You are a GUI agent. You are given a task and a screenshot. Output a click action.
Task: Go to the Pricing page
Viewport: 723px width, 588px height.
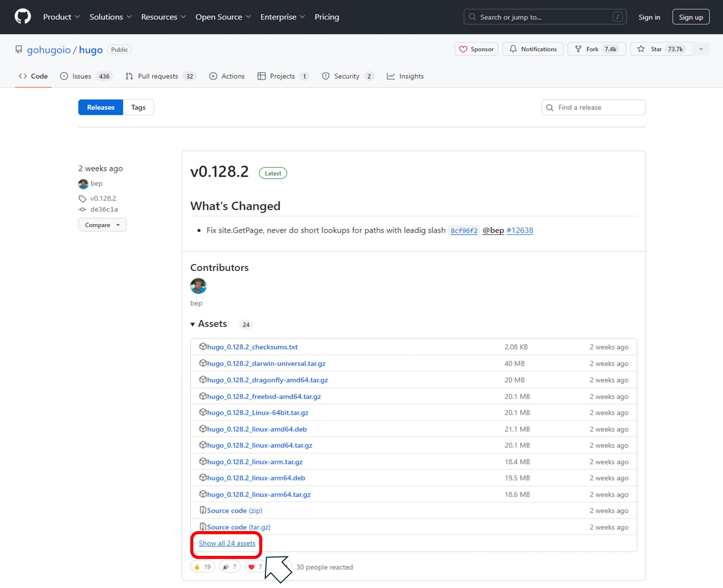pos(326,17)
